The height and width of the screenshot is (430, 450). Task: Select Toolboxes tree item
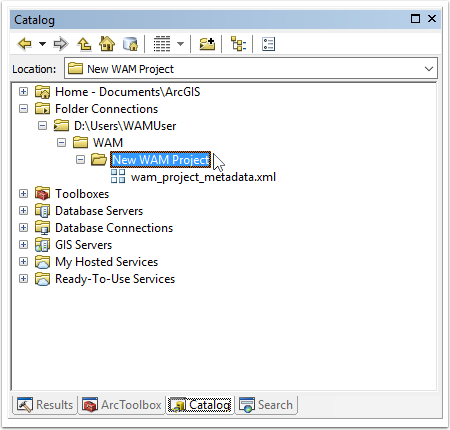(82, 194)
